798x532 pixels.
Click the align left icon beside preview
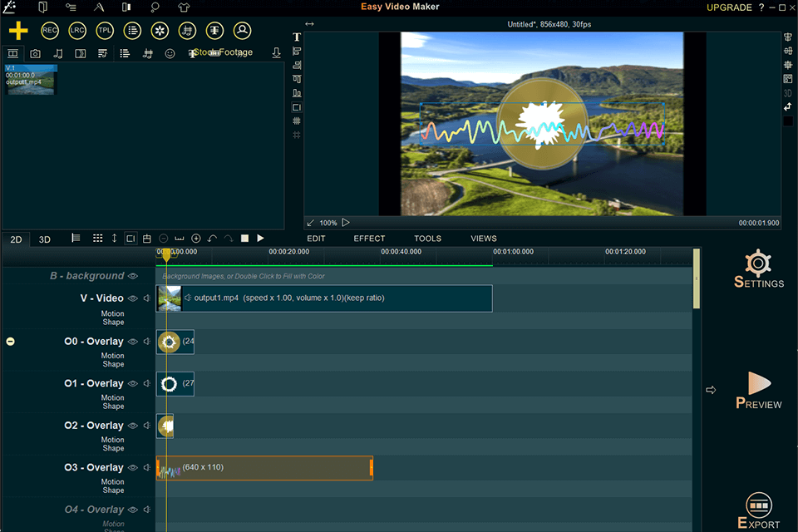[297, 52]
